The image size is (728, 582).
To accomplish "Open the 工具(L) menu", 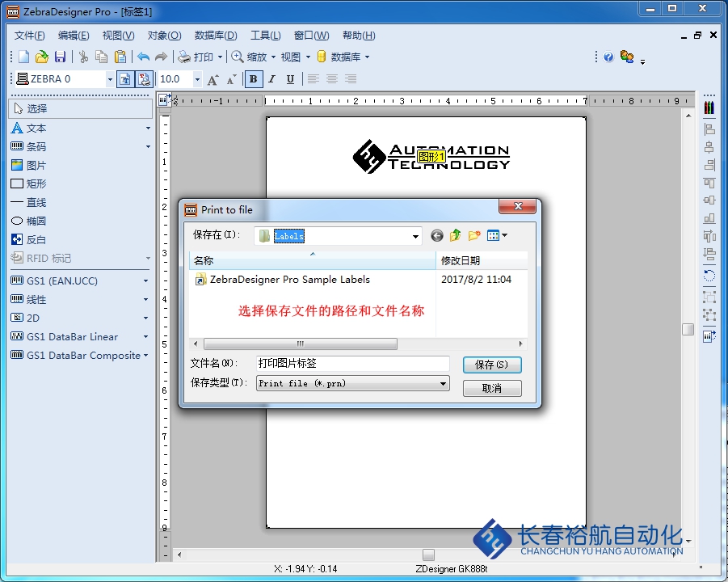I will (x=266, y=36).
